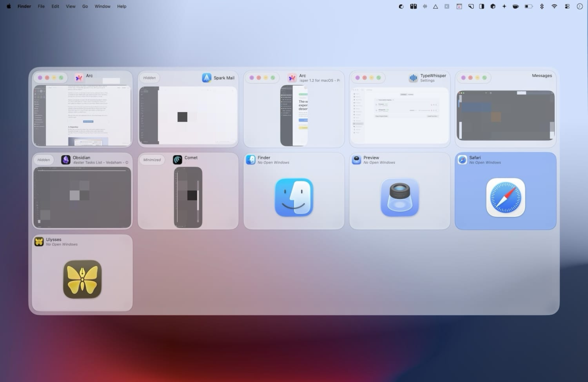This screenshot has width=588, height=382.
Task: Open the Window menu
Action: pos(102,7)
